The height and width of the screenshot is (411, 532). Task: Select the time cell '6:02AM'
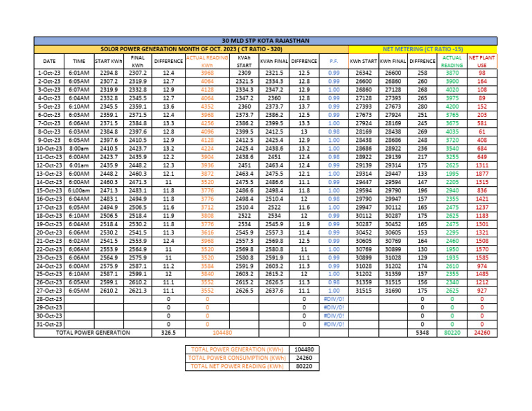pyautogui.click(x=79, y=241)
